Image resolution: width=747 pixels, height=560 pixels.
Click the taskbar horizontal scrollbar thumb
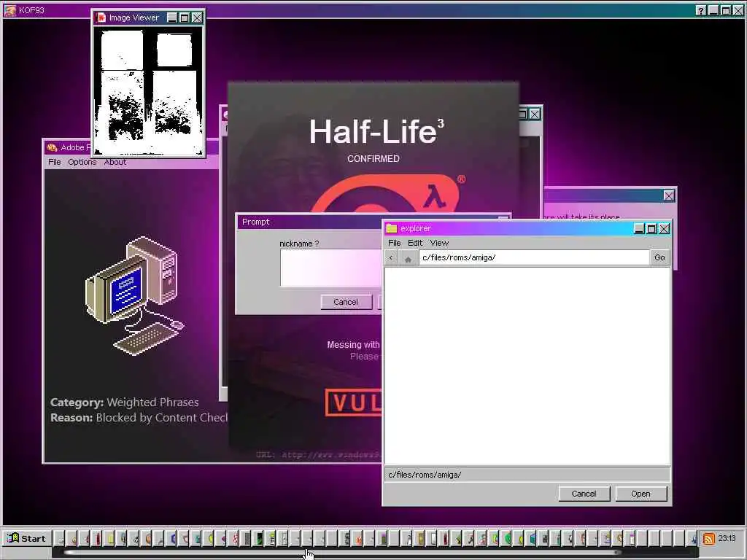341,553
